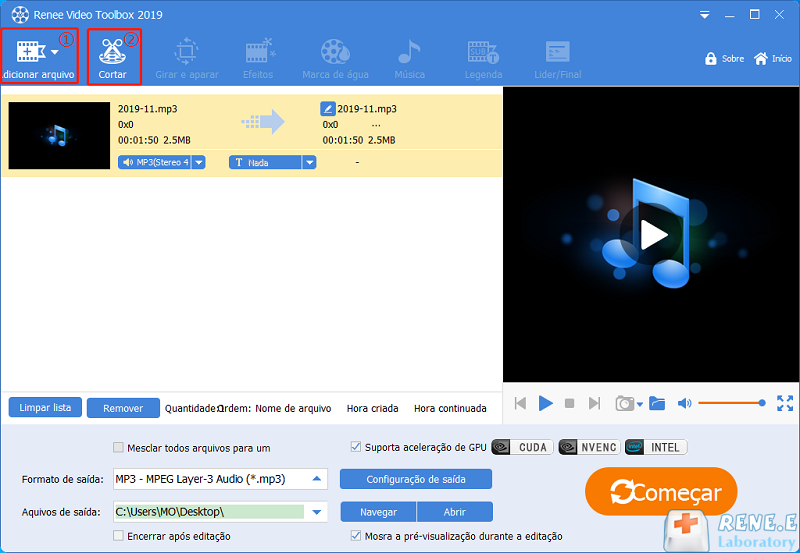Screen dimensions: 800x553
Task: Click the output path C:\Users\MO\Desktop\ field
Action: coord(209,512)
